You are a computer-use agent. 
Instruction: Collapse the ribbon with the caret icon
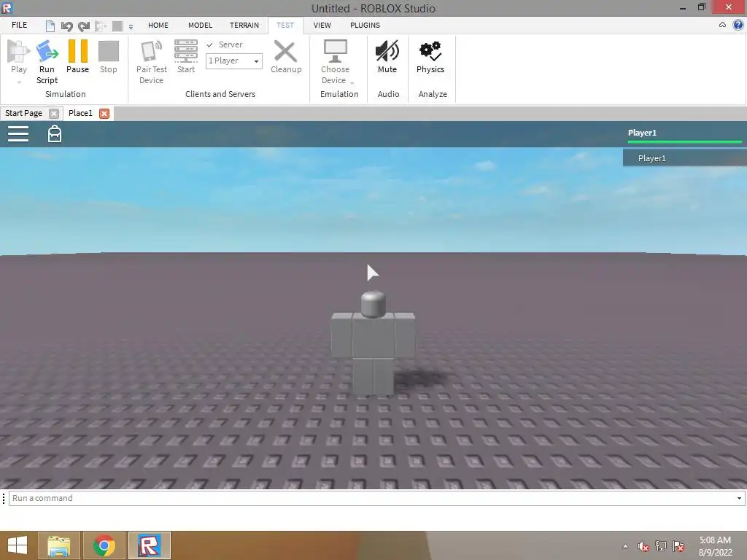click(722, 25)
